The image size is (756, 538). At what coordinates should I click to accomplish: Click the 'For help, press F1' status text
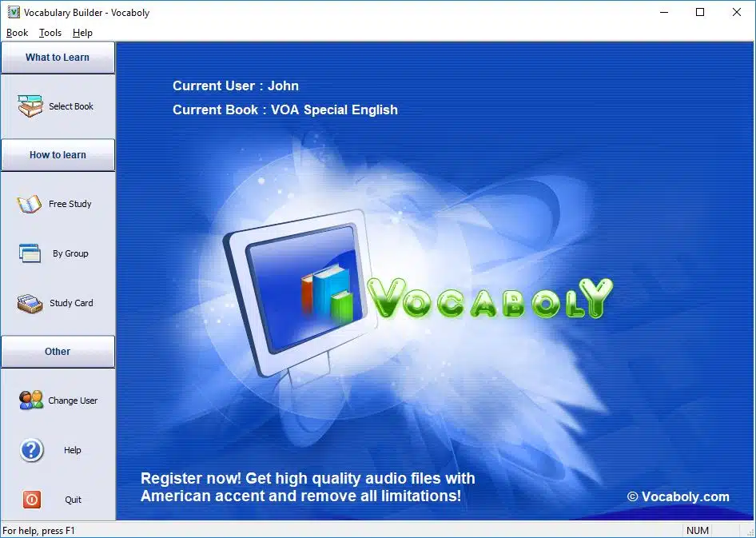[38, 531]
